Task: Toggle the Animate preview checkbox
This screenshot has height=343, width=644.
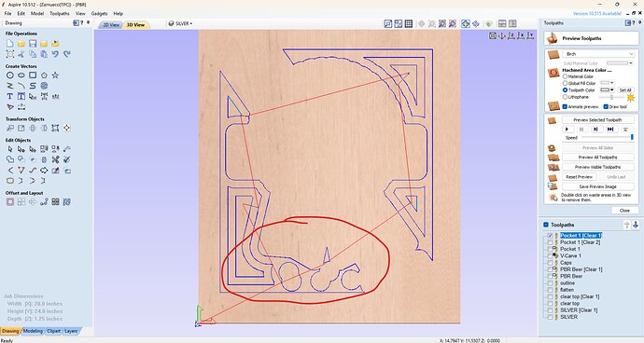Action: [566, 106]
